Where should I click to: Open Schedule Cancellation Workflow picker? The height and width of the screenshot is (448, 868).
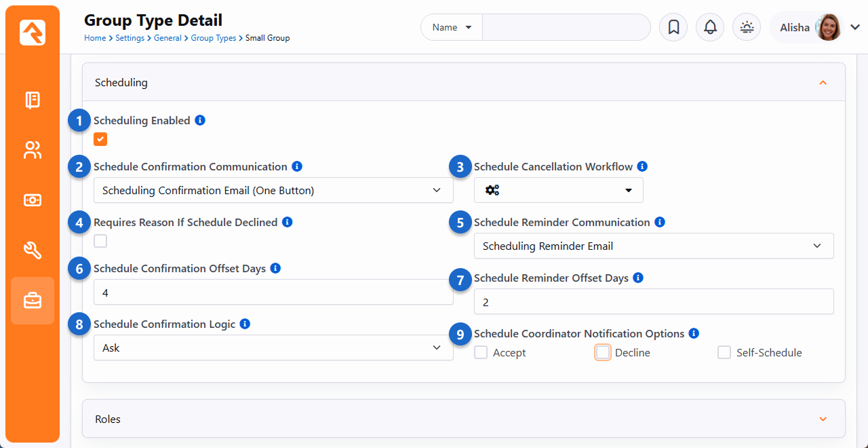[558, 191]
